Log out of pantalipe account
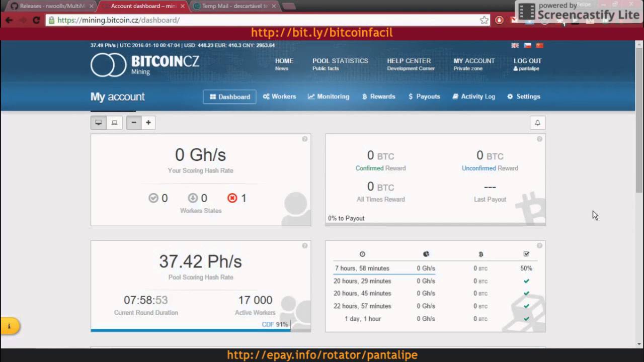 click(x=527, y=64)
